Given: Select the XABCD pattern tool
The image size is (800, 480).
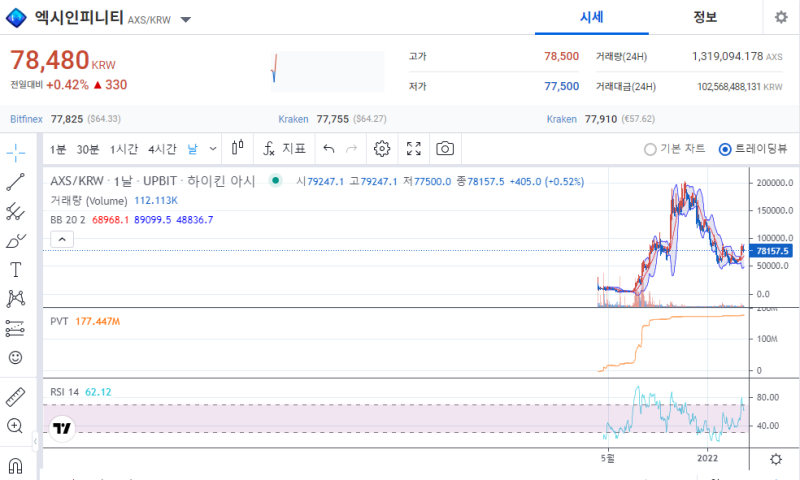Looking at the screenshot, I should [15, 298].
